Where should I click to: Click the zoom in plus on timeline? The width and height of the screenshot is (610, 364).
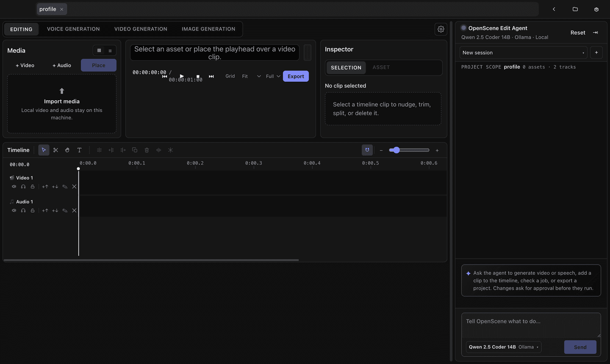coord(437,150)
